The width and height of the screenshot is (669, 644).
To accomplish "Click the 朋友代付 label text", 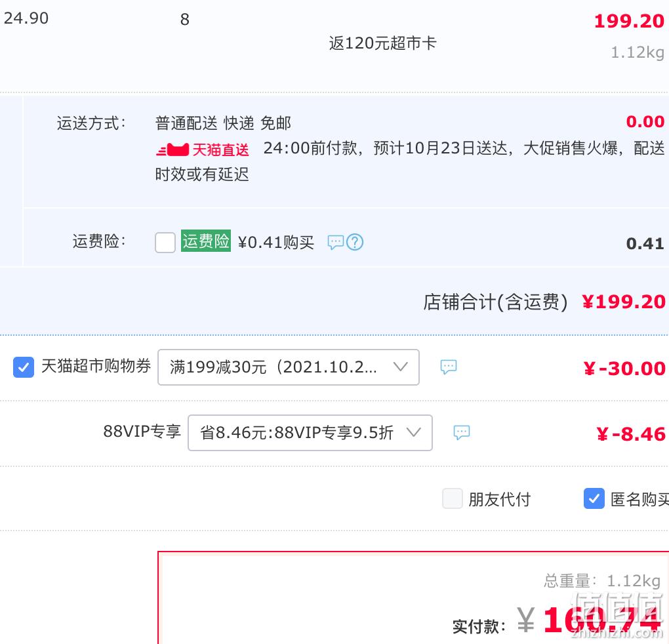I will click(499, 499).
